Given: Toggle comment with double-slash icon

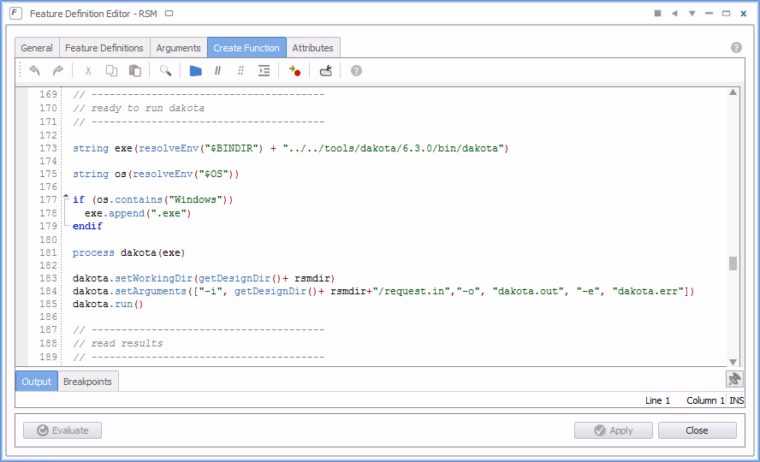Looking at the screenshot, I should (x=218, y=71).
